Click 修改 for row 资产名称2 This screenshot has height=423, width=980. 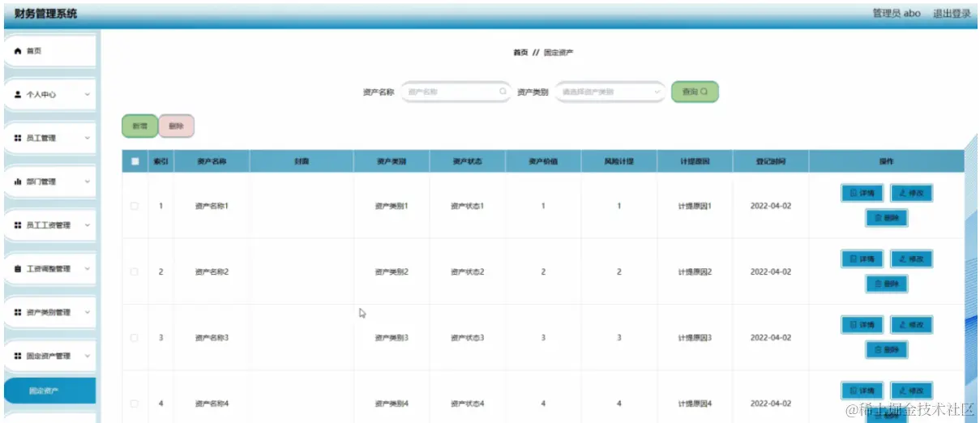pyautogui.click(x=911, y=258)
